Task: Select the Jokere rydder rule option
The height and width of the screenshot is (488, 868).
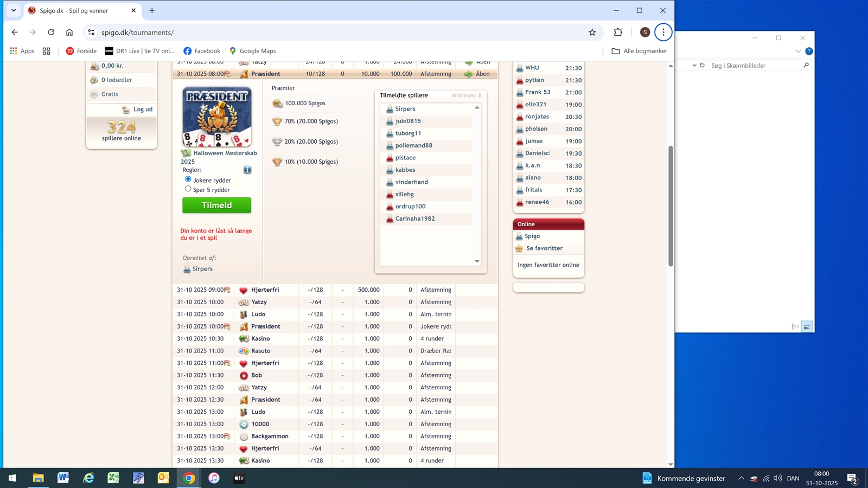Action: pos(188,179)
